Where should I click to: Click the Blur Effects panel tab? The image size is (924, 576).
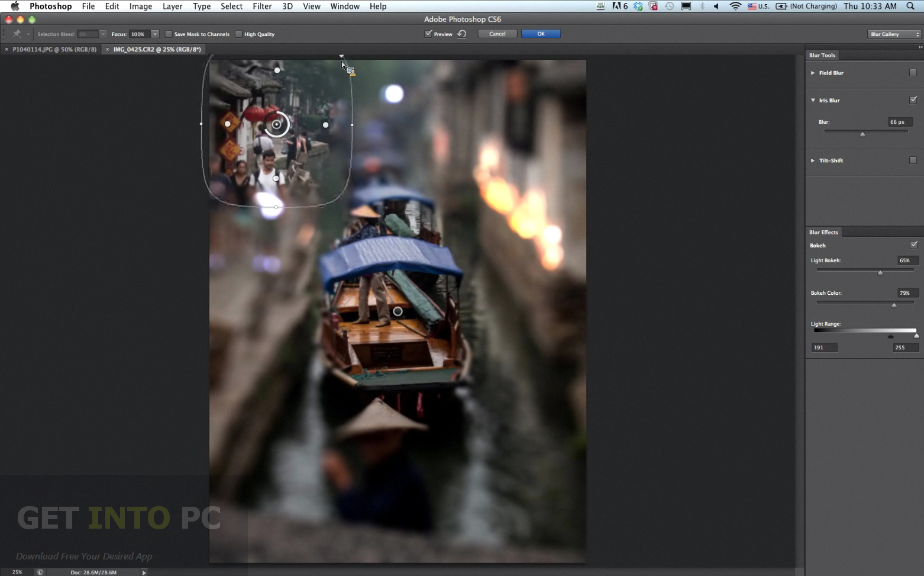[823, 232]
